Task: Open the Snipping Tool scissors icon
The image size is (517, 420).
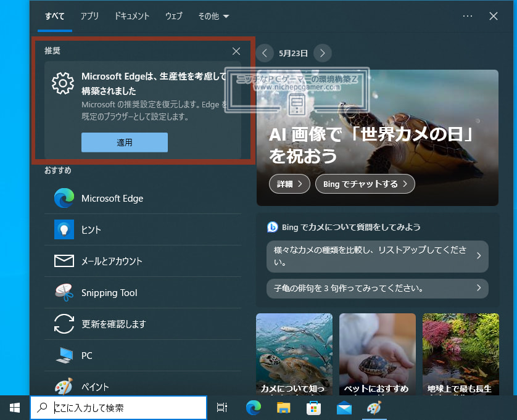Action: tap(64, 292)
